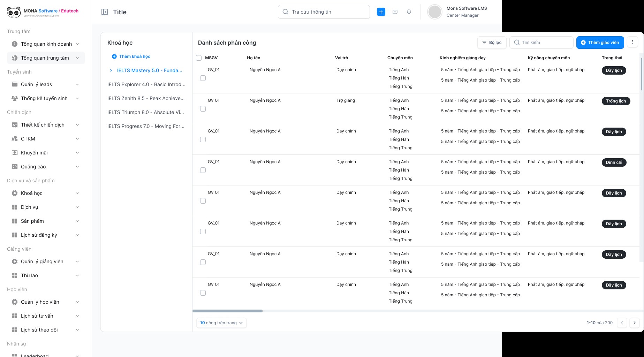Select IELTS Zenith 8.5 course
The width and height of the screenshot is (644, 357).
tap(146, 98)
